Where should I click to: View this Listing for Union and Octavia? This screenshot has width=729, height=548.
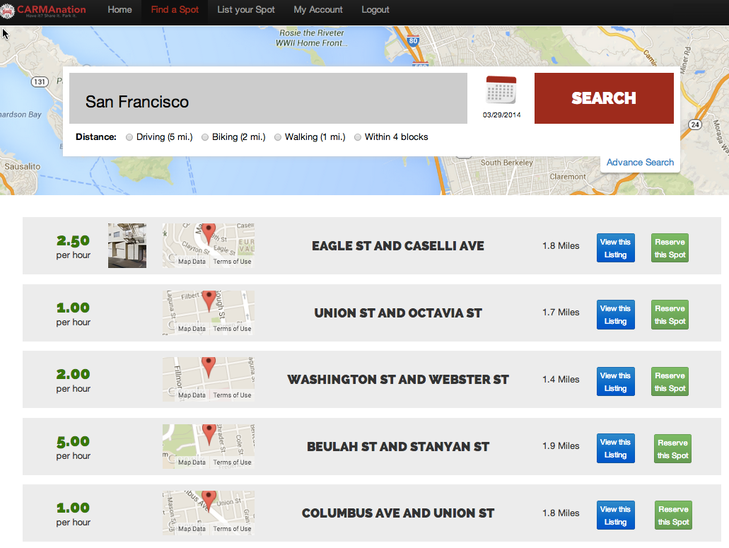(615, 315)
